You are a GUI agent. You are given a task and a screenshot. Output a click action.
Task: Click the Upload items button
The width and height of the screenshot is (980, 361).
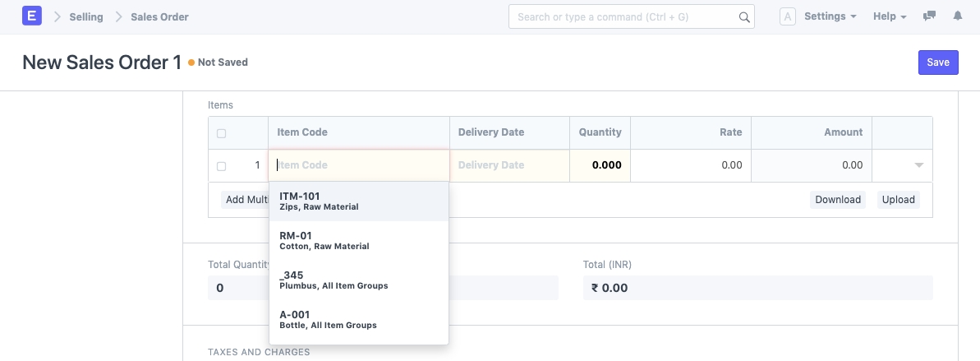click(898, 200)
